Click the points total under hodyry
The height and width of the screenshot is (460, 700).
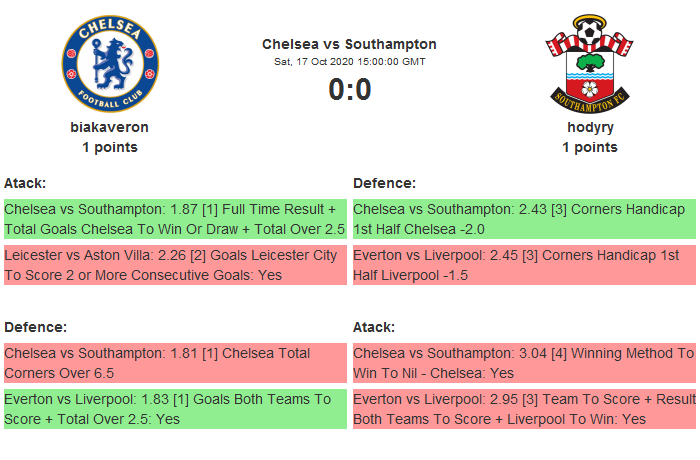589,147
